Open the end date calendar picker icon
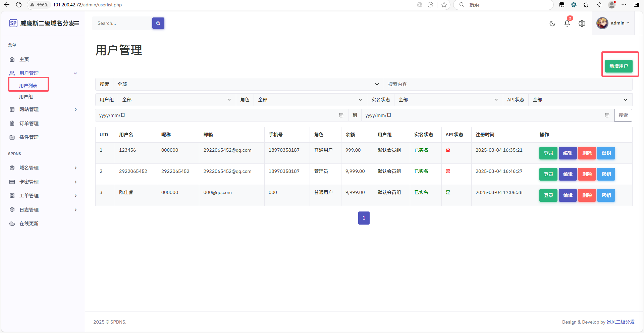The image size is (644, 333). coord(607,115)
